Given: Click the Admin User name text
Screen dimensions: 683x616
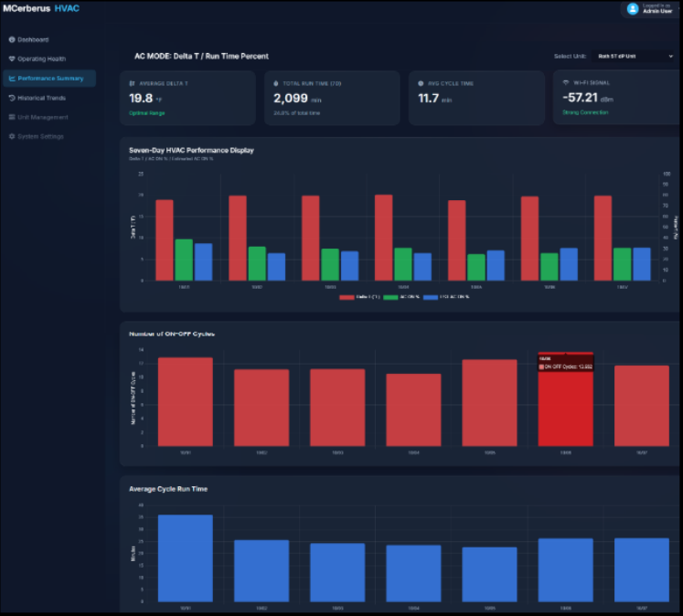Looking at the screenshot, I should coord(657,11).
